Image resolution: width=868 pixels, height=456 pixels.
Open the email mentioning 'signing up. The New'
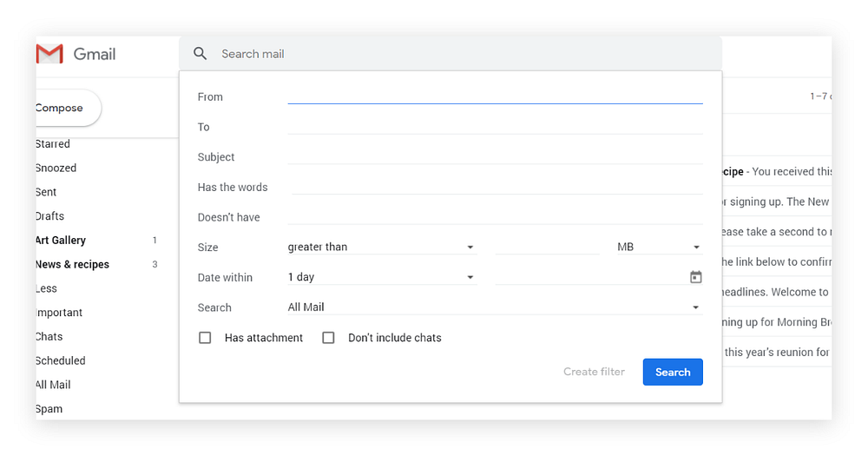777,202
